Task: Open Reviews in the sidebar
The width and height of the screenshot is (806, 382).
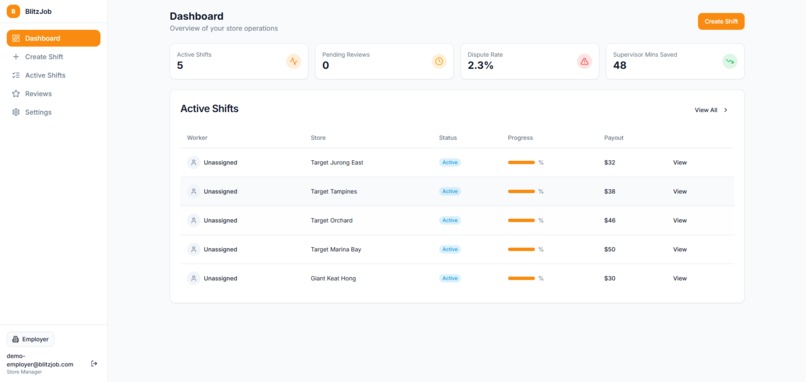Action: [x=53, y=94]
